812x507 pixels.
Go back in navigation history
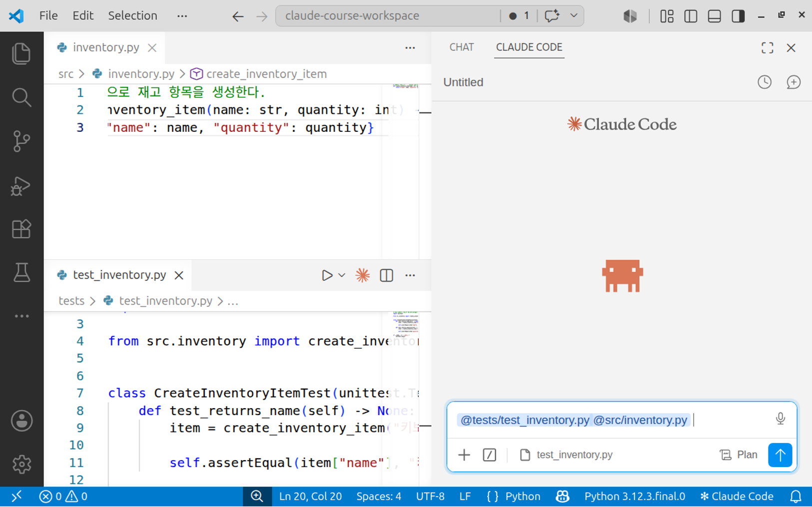pyautogui.click(x=238, y=16)
